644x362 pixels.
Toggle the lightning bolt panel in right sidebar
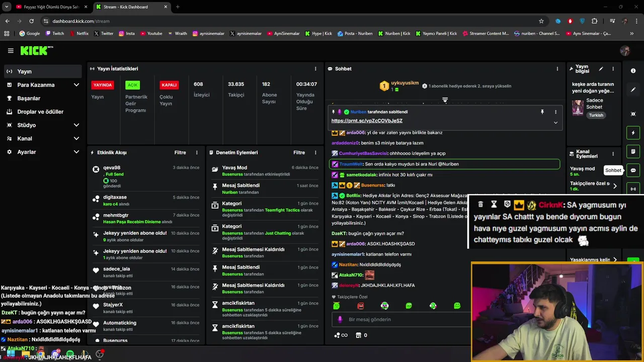pos(633,133)
